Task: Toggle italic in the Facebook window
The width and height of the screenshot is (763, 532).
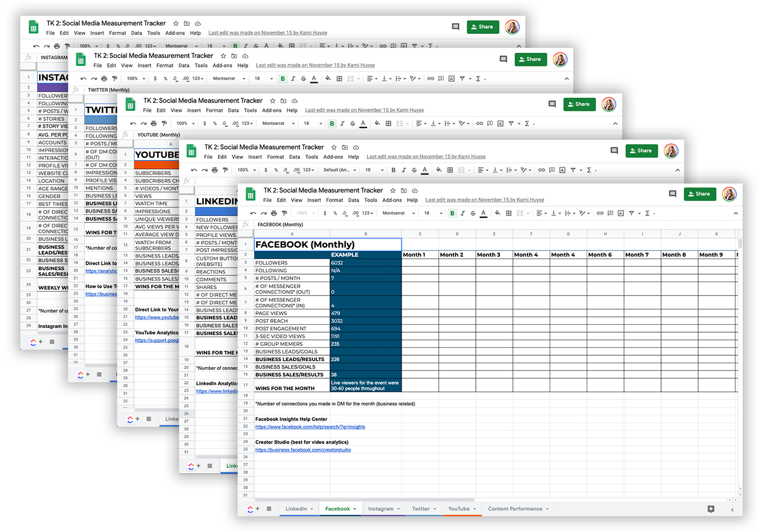Action: pyautogui.click(x=462, y=213)
